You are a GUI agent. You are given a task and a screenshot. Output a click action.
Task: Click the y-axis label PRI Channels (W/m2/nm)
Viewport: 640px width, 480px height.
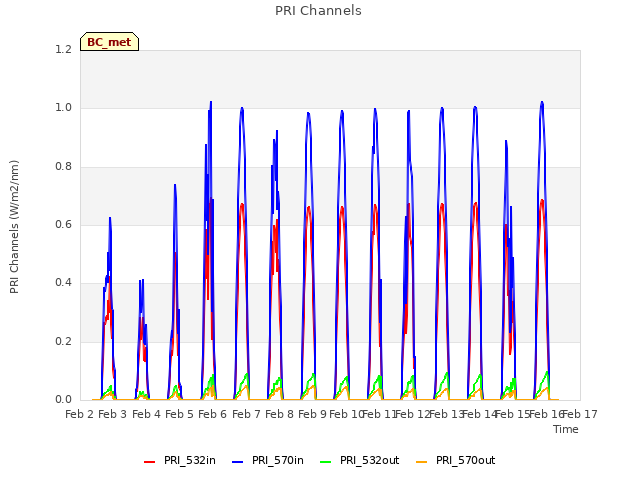(x=14, y=227)
